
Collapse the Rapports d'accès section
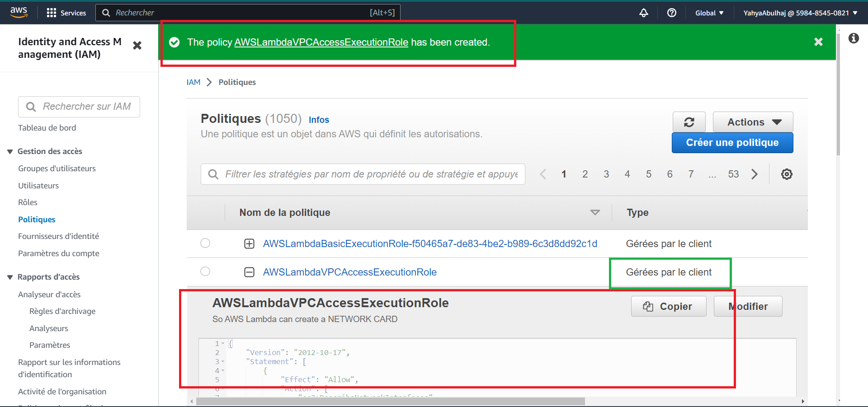point(10,277)
